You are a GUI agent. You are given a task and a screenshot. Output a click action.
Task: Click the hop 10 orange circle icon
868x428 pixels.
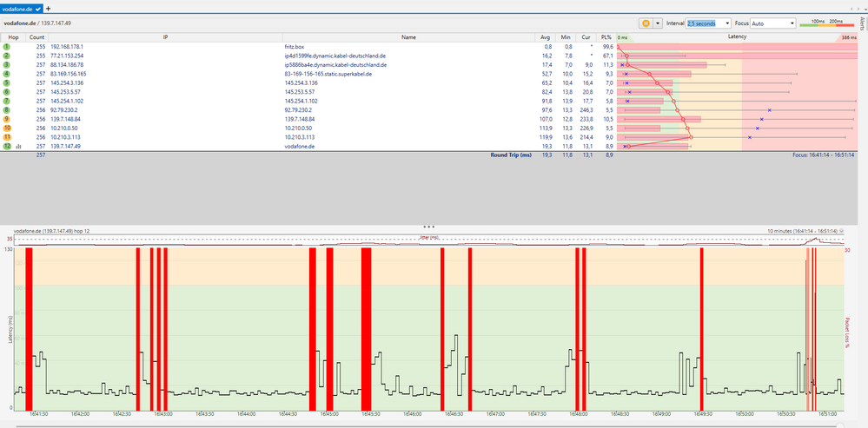tap(6, 128)
